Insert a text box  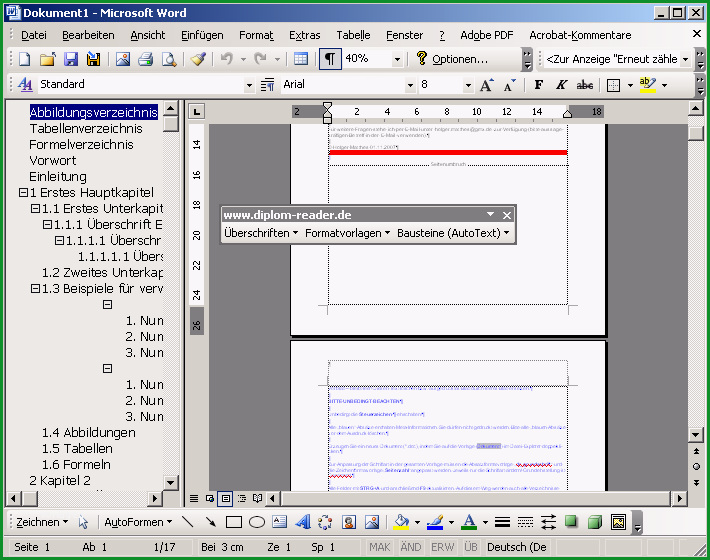pyautogui.click(x=280, y=522)
